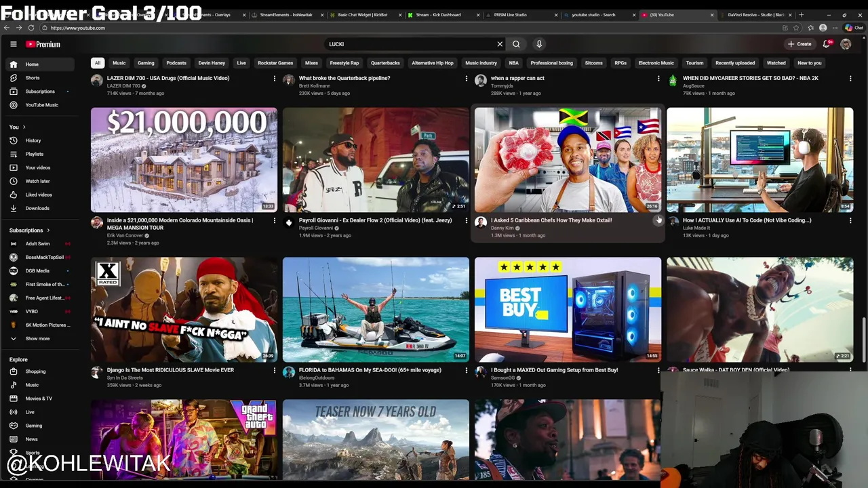Open options menu for Payroll Giovanni video
This screenshot has height=488, width=868.
click(466, 220)
